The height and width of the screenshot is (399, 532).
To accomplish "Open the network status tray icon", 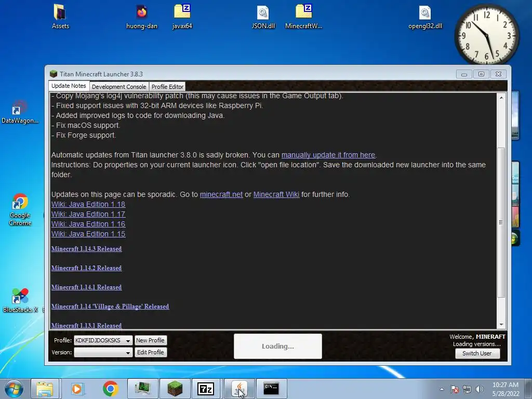I will pos(467,389).
